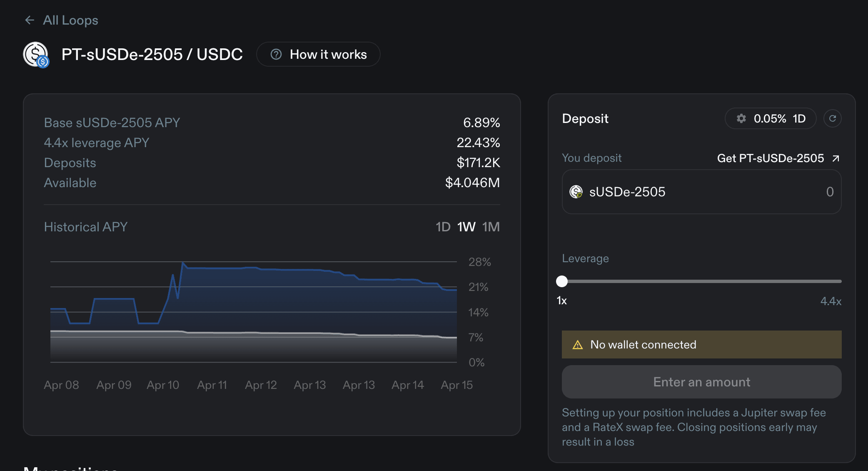868x471 pixels.
Task: Click external link arrow next to Get PT-sUSDe-2505
Action: click(x=836, y=158)
